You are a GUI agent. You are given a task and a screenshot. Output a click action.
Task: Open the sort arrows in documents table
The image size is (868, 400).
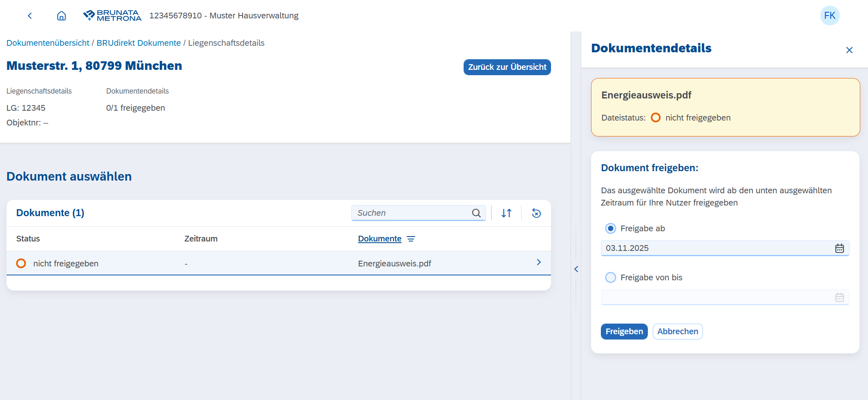[x=507, y=213]
